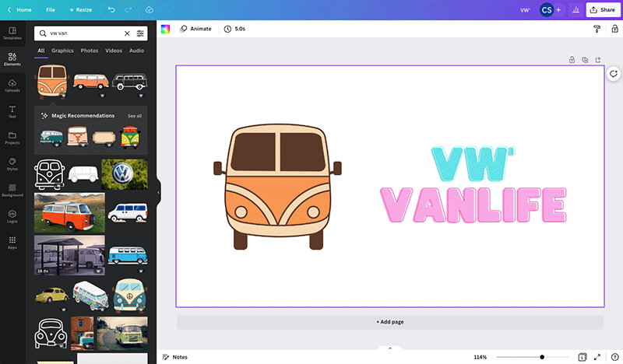Open the File menu
The width and height of the screenshot is (623, 364).
(51, 9)
